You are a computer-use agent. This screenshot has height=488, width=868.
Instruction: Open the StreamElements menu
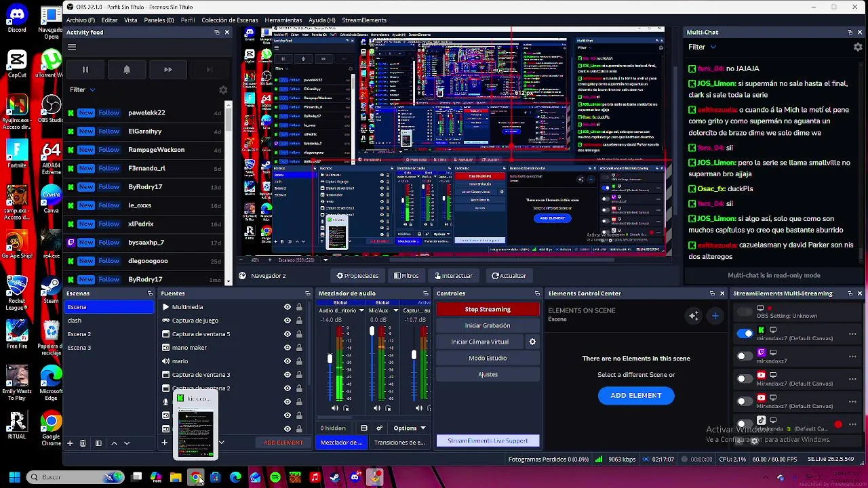tap(364, 20)
